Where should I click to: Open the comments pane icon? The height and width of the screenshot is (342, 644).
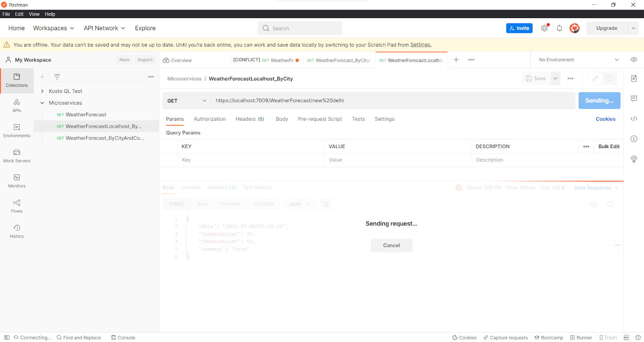point(634,99)
